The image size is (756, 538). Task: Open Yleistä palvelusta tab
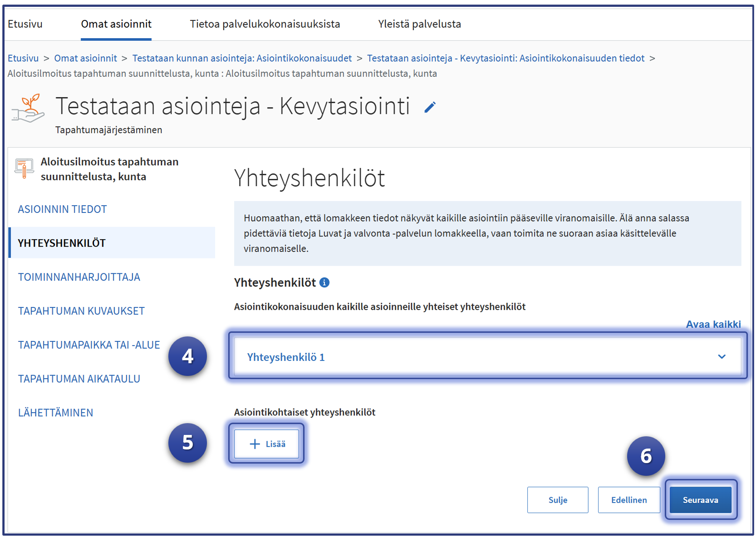tap(419, 24)
